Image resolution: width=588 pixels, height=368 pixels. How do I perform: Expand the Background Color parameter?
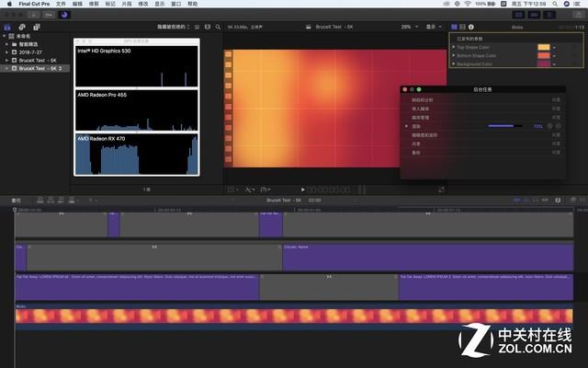click(454, 63)
